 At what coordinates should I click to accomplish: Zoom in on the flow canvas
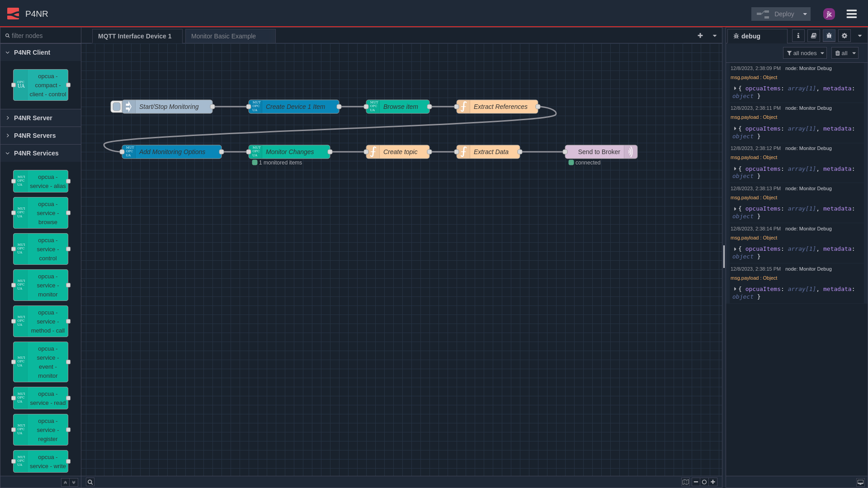(713, 482)
